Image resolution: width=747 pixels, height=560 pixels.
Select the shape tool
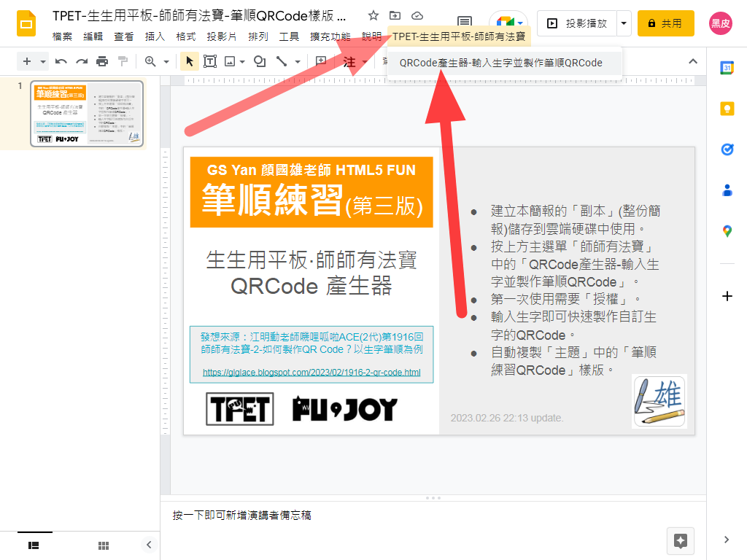point(260,61)
